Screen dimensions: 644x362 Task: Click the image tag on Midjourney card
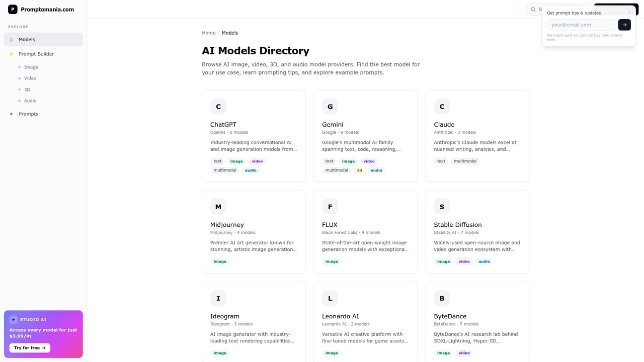(x=220, y=261)
